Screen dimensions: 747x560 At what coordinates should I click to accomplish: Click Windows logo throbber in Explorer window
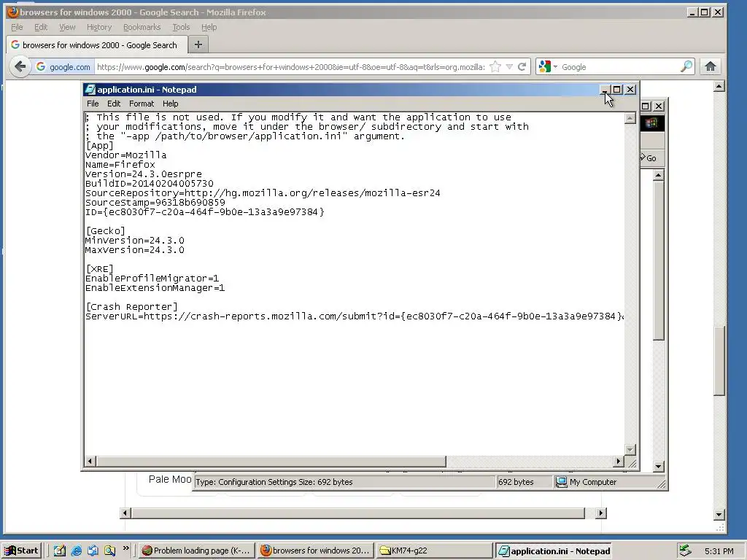[652, 123]
